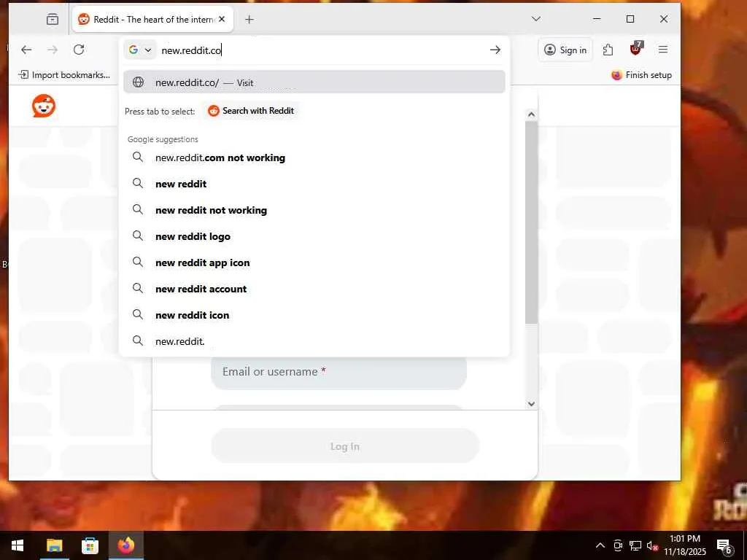This screenshot has height=560, width=747.
Task: Choose Search with Reddit option
Action: [x=251, y=111]
